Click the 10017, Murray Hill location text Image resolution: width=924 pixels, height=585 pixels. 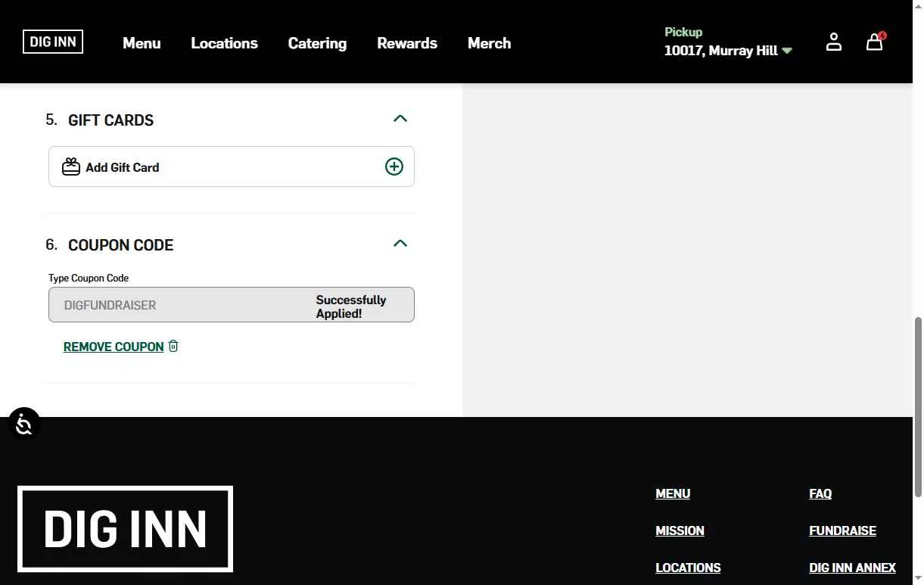coord(720,51)
